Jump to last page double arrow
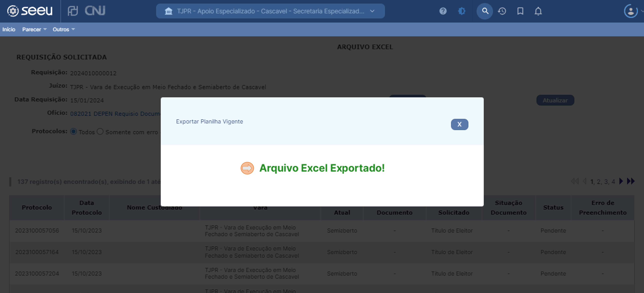 tap(630, 181)
